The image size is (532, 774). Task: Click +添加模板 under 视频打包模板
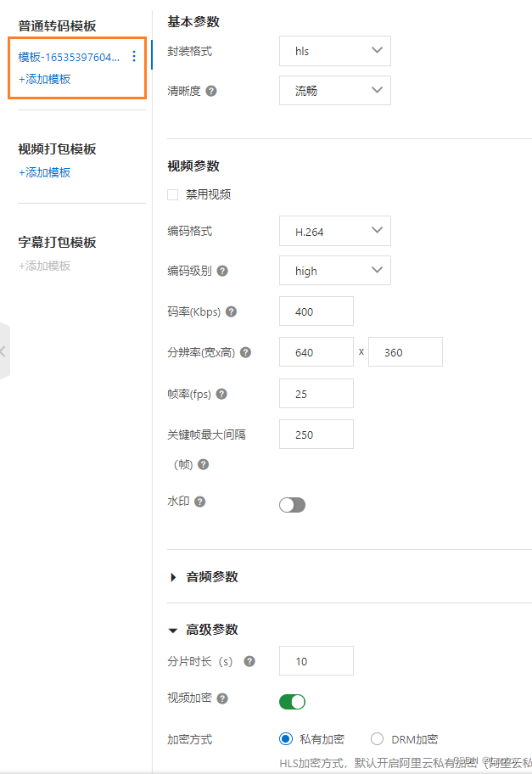coord(44,172)
